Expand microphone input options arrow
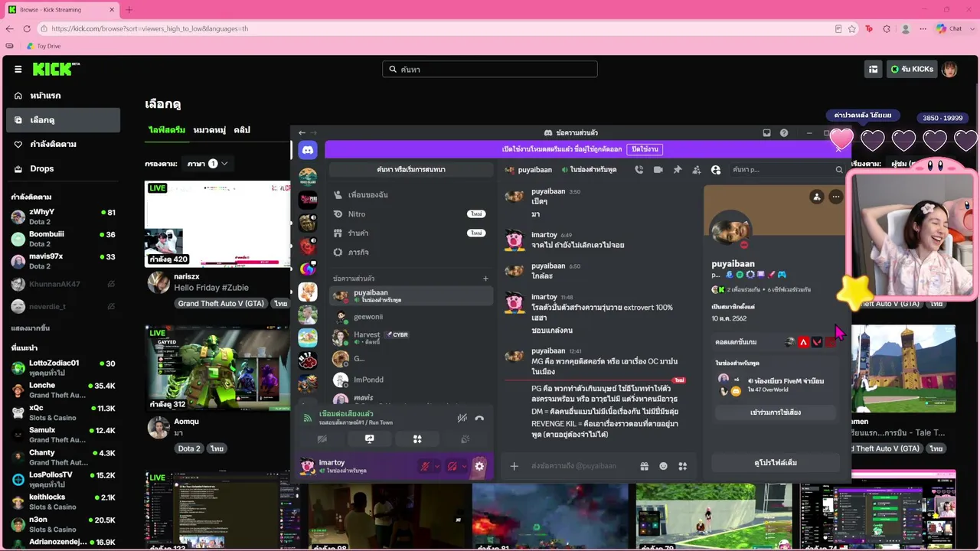Screen dimensions: 980x551 pos(437,466)
